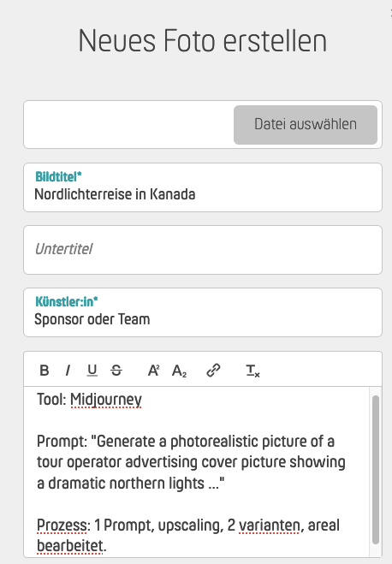The width and height of the screenshot is (392, 564).
Task: Click into the Untertitel field
Action: click(x=203, y=250)
